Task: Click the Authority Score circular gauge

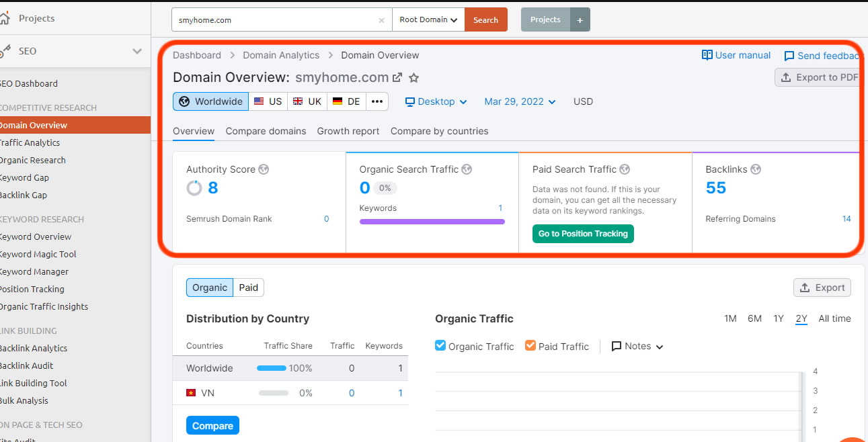Action: (194, 188)
